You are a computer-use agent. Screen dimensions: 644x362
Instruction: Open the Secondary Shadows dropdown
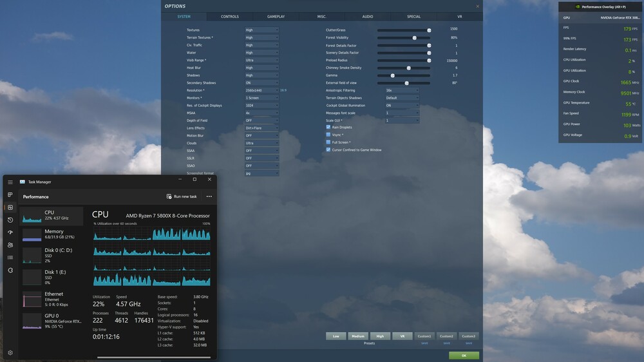pyautogui.click(x=261, y=82)
